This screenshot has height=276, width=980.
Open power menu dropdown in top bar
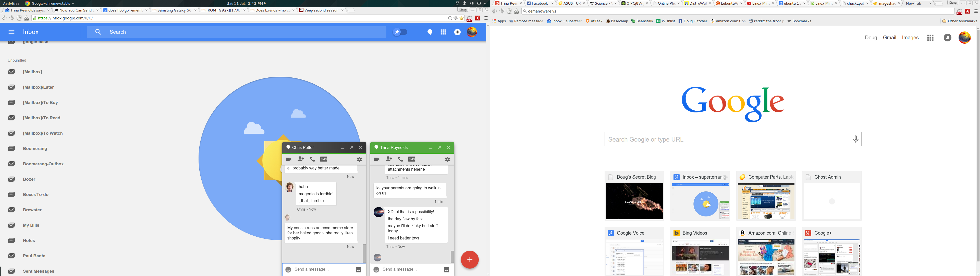click(x=482, y=3)
